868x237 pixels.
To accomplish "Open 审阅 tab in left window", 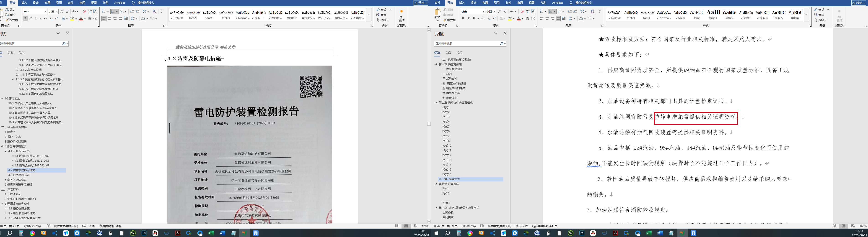I will pos(82,3).
